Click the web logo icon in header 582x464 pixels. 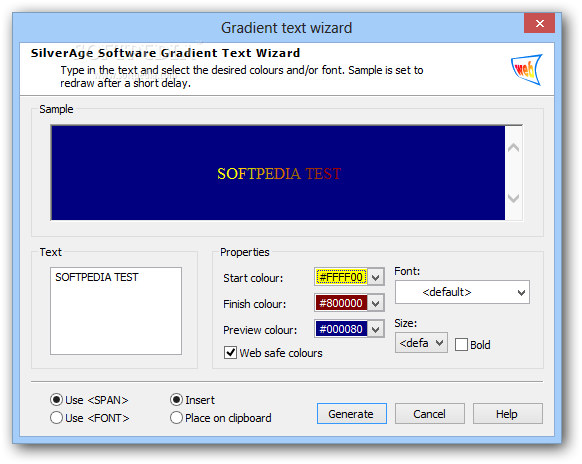(x=527, y=69)
